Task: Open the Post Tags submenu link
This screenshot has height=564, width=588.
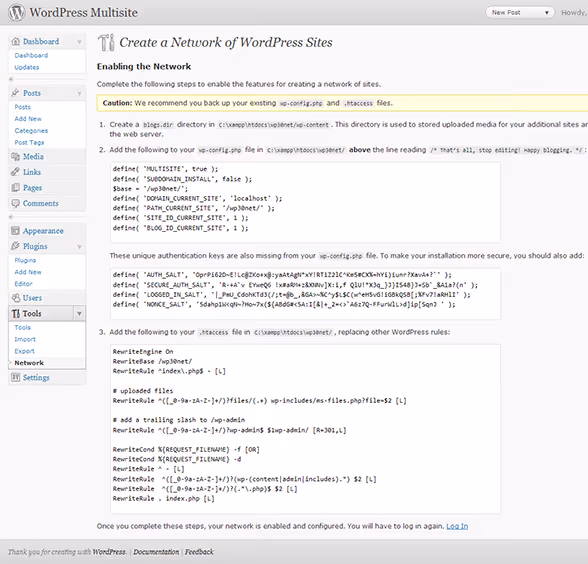Action: click(x=29, y=142)
